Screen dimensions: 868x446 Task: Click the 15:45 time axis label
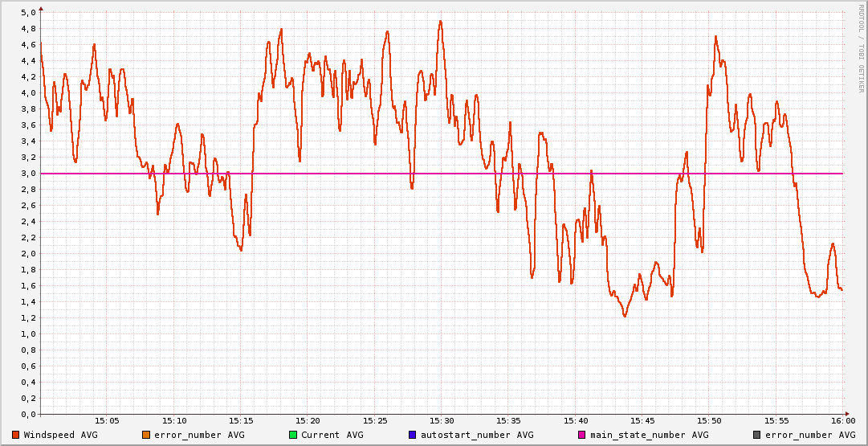pos(642,420)
